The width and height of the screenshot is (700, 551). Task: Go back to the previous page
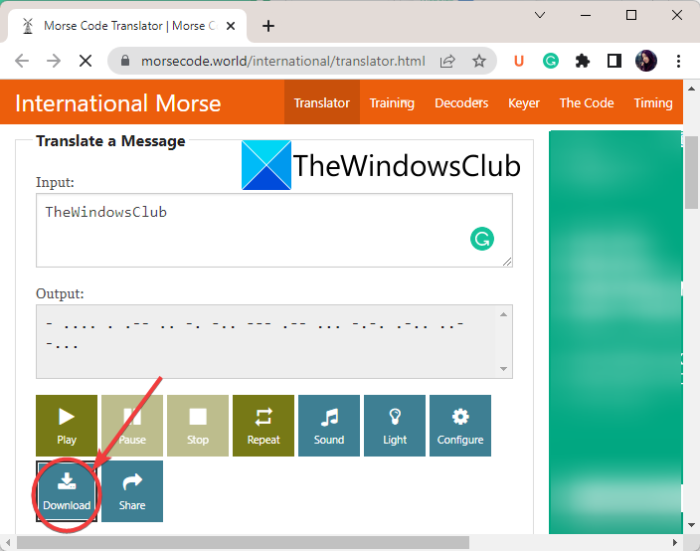pyautogui.click(x=21, y=61)
